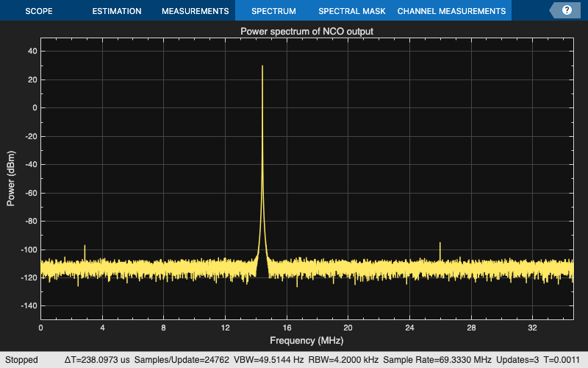
Task: Select the MEASUREMENTS tab
Action: pos(195,11)
